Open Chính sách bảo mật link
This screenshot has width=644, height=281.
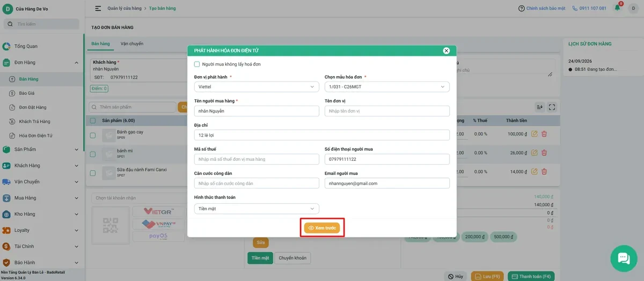tap(546, 9)
